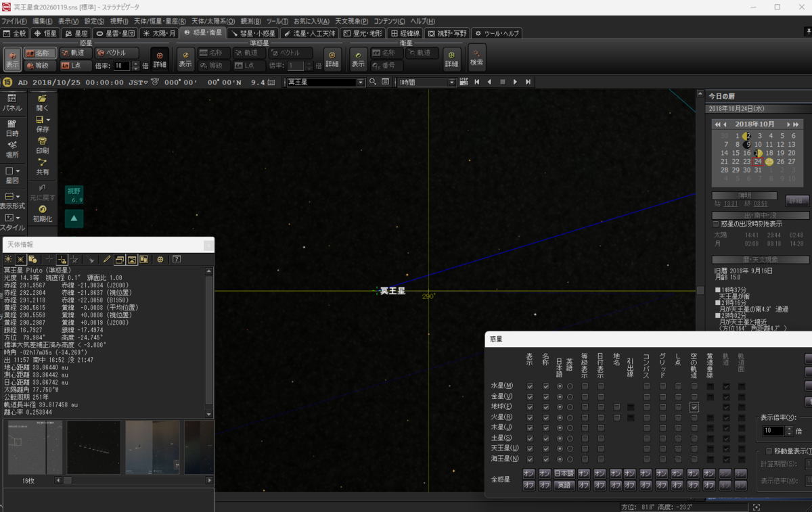
Task: Open the 場所 location setting icon
Action: [12, 149]
